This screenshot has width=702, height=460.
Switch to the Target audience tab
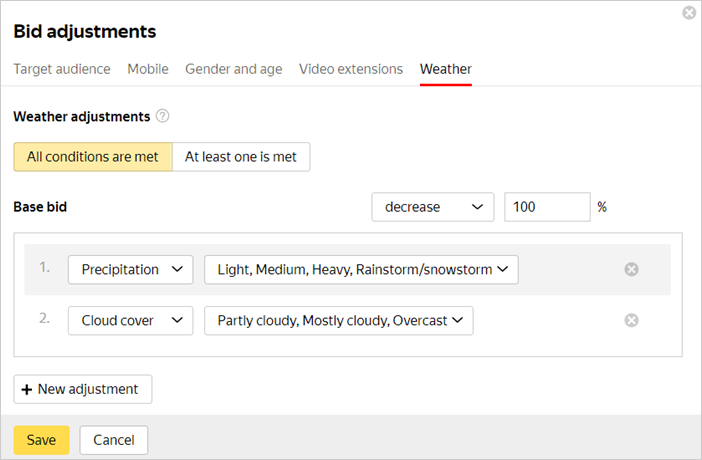[x=62, y=69]
